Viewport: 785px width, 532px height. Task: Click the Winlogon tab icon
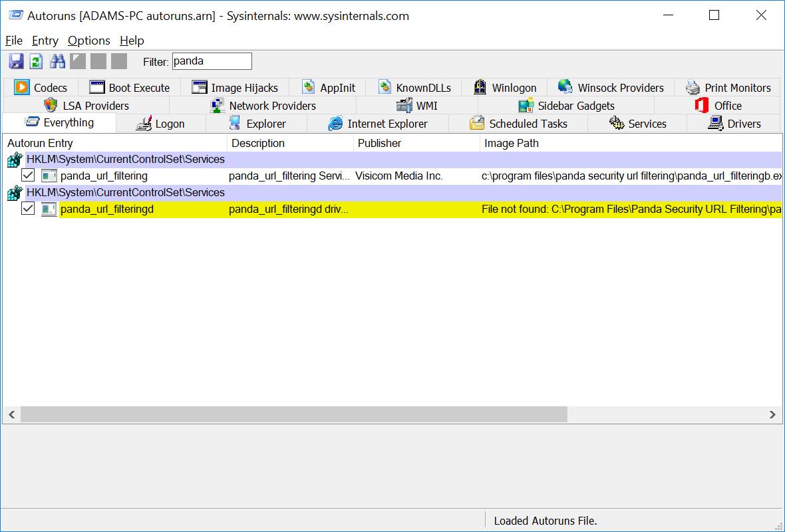point(480,87)
